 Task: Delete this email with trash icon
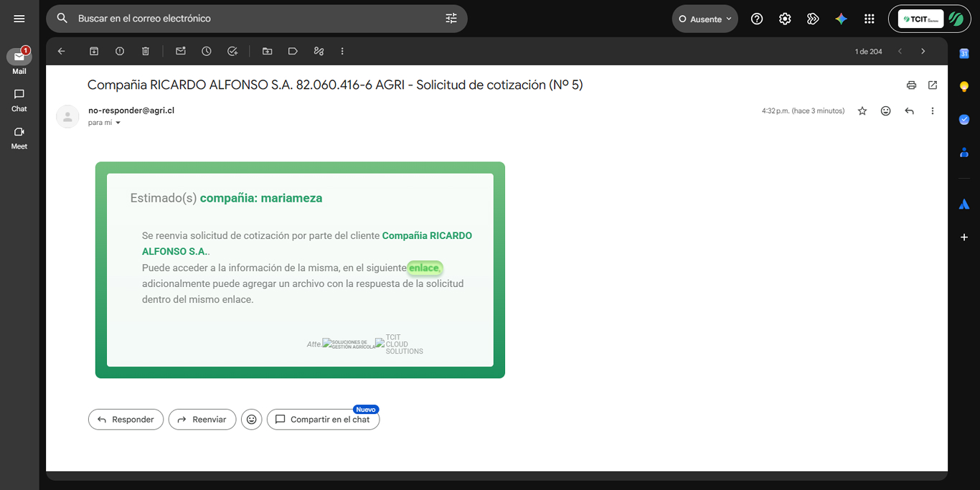click(x=146, y=51)
